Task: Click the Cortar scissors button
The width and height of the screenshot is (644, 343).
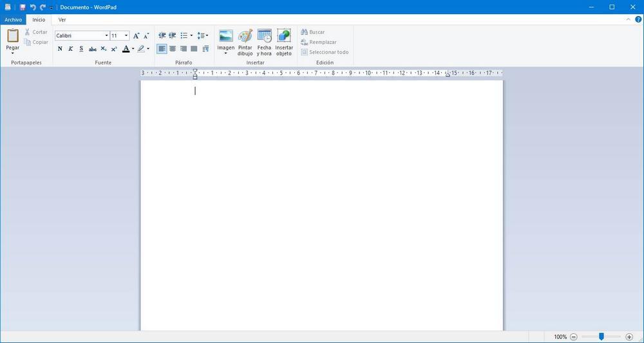Action: tap(35, 32)
